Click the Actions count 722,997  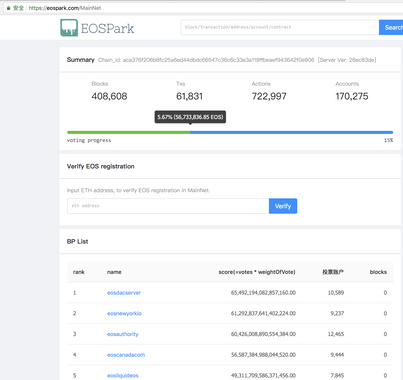tap(269, 96)
